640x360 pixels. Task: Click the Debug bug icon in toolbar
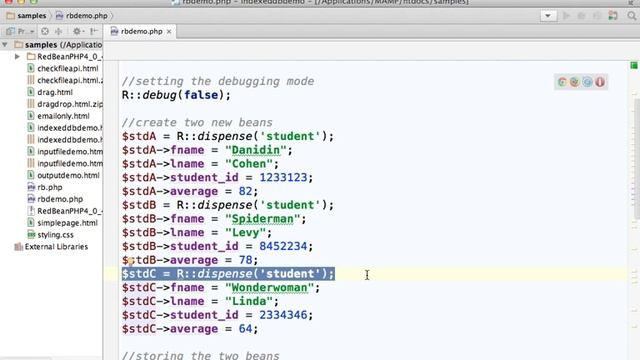pyautogui.click(x=581, y=16)
